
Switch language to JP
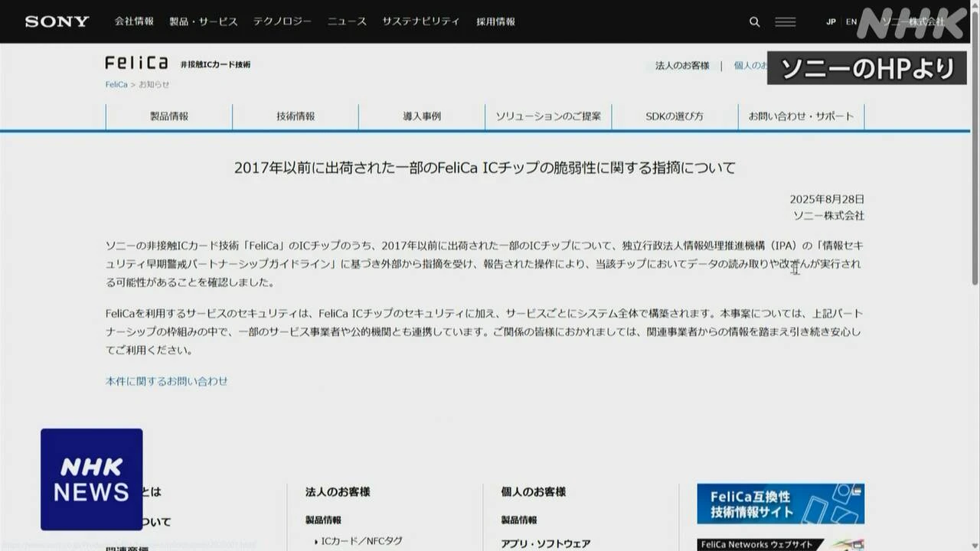831,22
